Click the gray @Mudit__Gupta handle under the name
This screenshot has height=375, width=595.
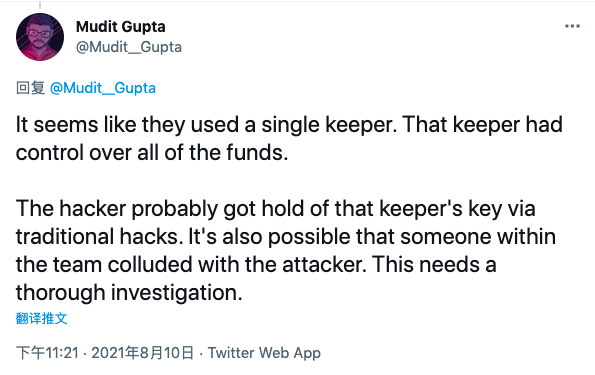129,47
